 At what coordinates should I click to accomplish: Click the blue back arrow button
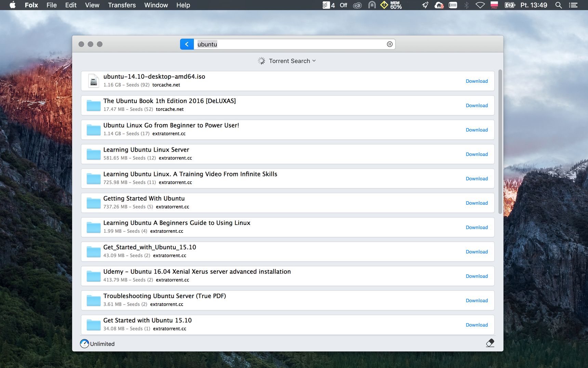click(x=187, y=44)
